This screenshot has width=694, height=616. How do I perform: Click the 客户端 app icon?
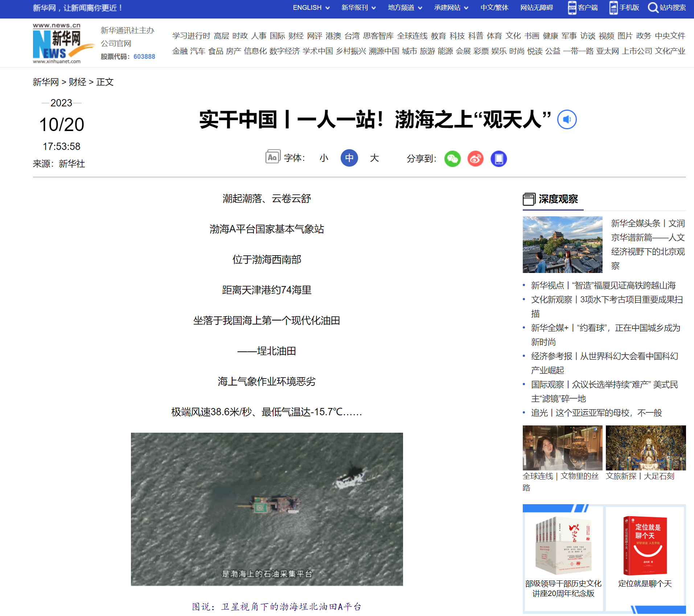[x=572, y=8]
